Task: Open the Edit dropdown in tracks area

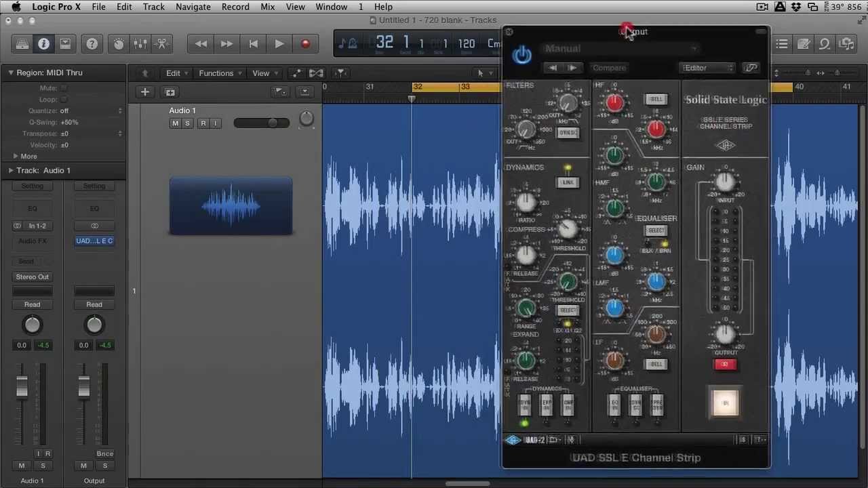Action: 178,73
